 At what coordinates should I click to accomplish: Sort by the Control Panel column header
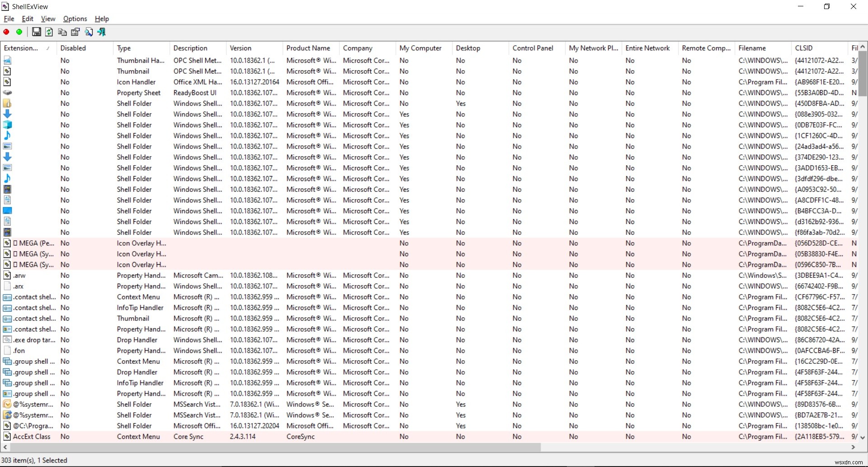[537, 48]
